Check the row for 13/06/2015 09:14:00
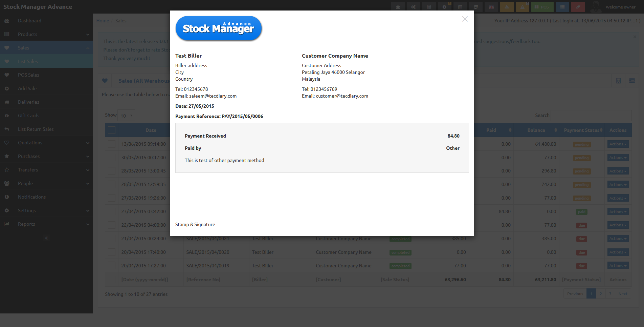The width and height of the screenshot is (644, 327). coord(112,144)
